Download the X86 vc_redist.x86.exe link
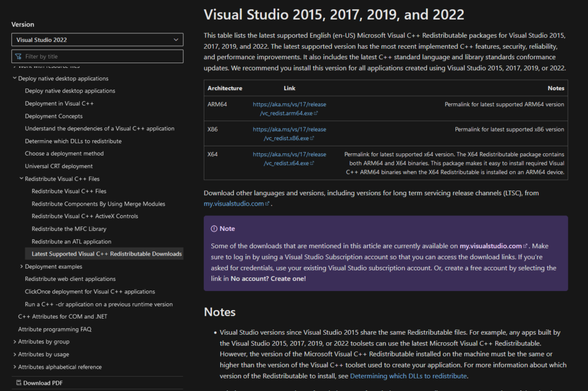 (289, 134)
